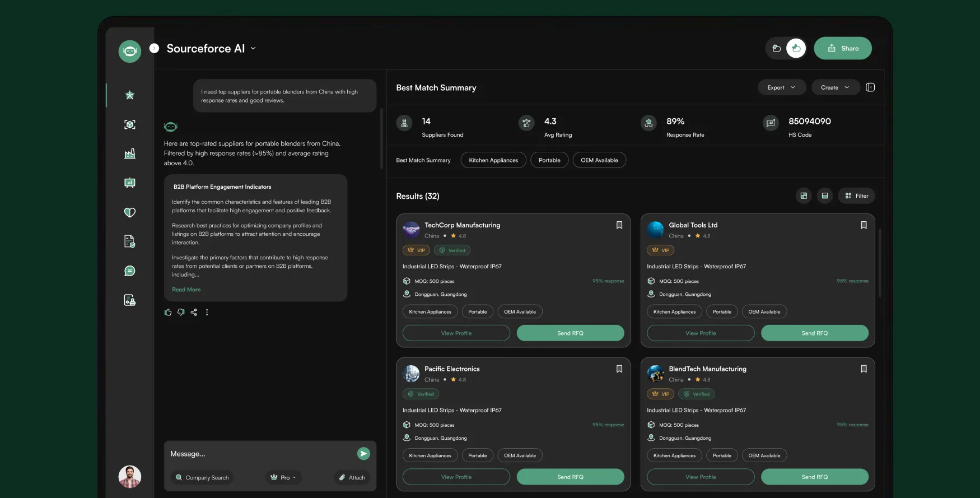This screenshot has height=498, width=980.
Task: Click the thumbs up icon under the reply
Action: [168, 312]
